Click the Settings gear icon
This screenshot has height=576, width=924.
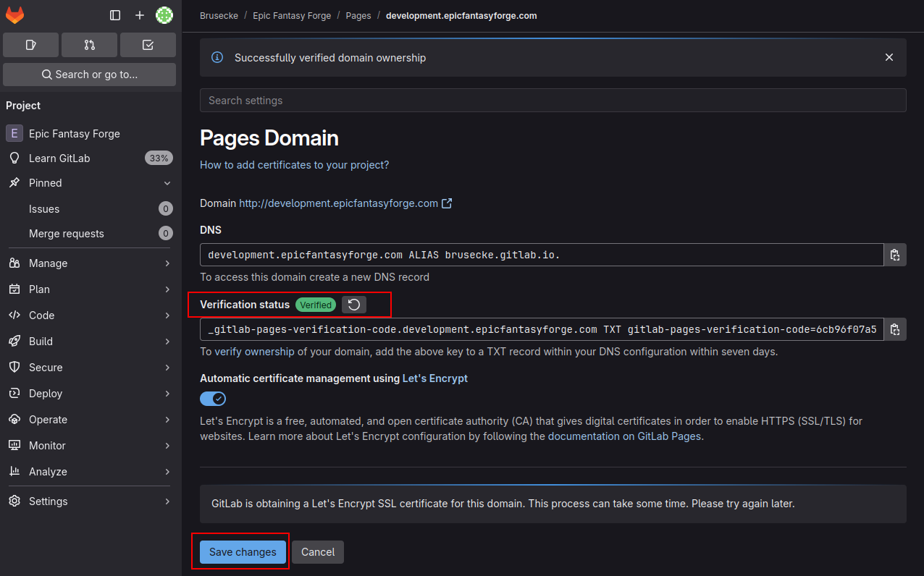14,501
